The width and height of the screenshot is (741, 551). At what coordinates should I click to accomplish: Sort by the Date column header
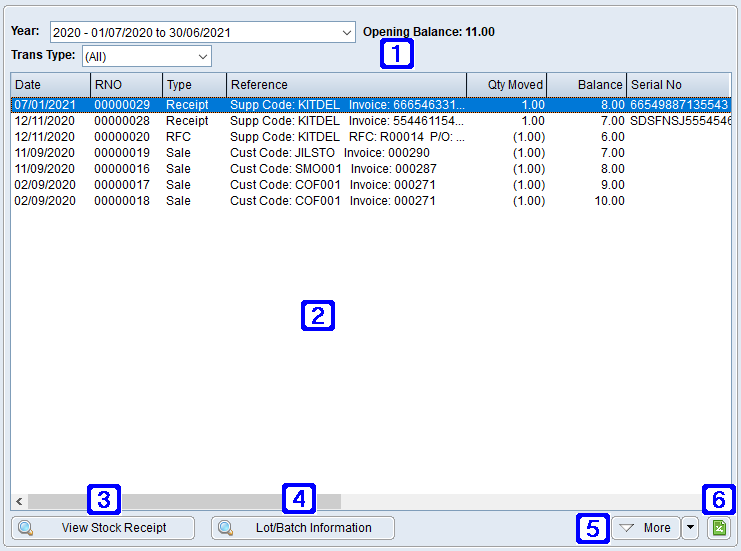(50, 85)
